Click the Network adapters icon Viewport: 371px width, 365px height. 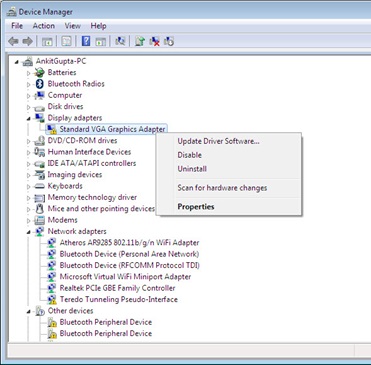pyautogui.click(x=40, y=231)
